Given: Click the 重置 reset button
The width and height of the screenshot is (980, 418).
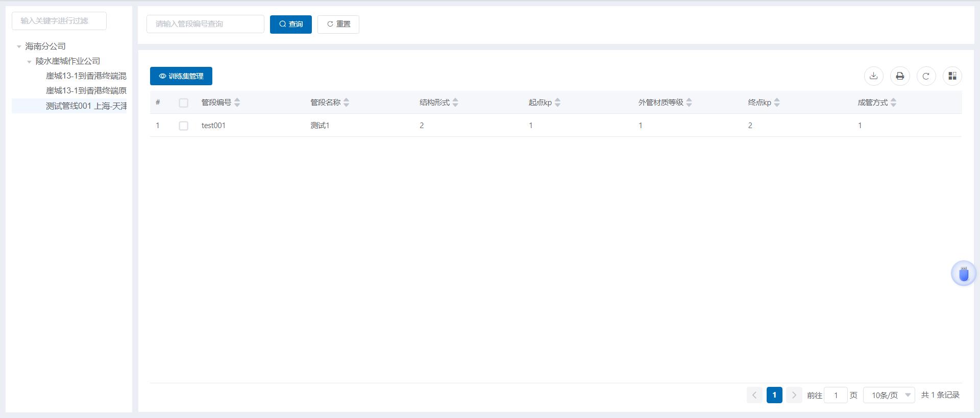Looking at the screenshot, I should tap(338, 24).
